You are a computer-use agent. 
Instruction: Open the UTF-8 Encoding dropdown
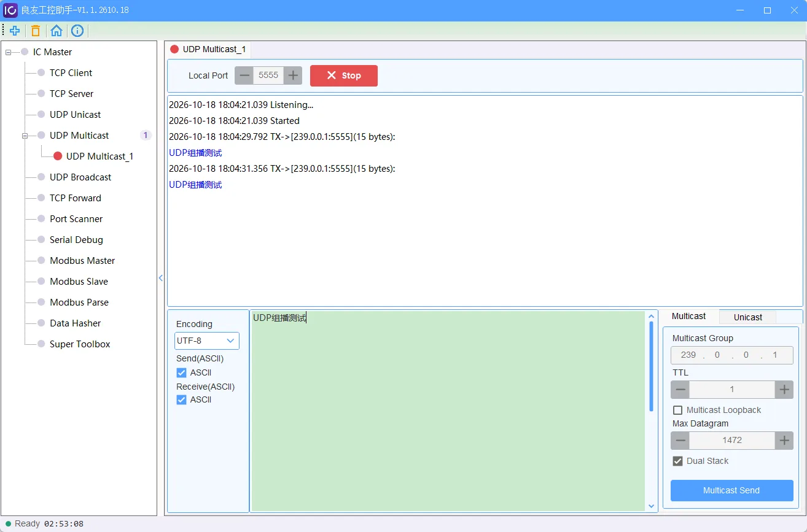click(207, 341)
